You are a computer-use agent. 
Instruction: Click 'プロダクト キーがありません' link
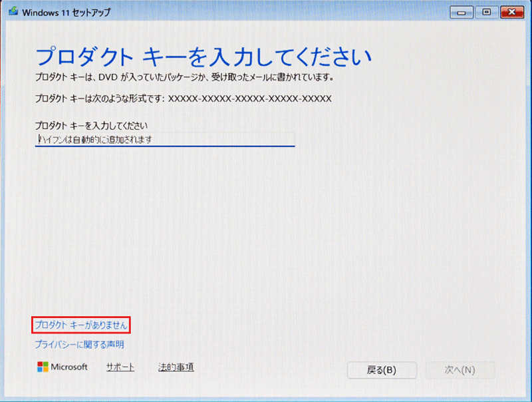pyautogui.click(x=81, y=325)
